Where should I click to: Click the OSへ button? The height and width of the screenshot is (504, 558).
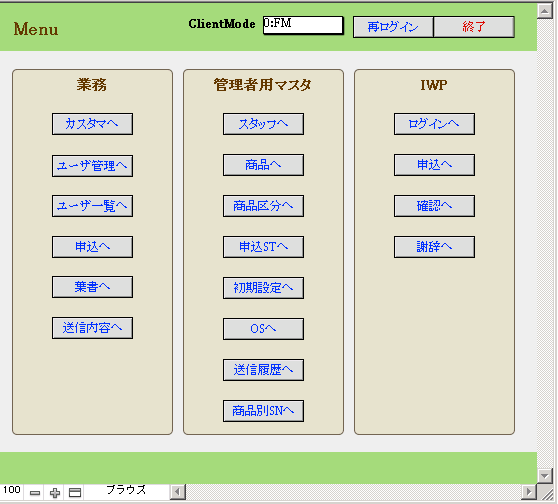click(263, 329)
